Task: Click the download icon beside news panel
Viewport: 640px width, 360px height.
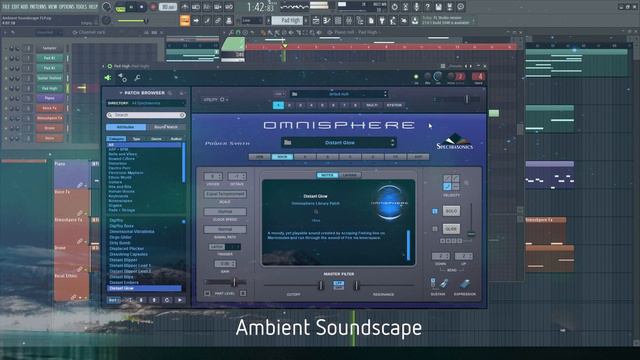Action: [x=415, y=20]
